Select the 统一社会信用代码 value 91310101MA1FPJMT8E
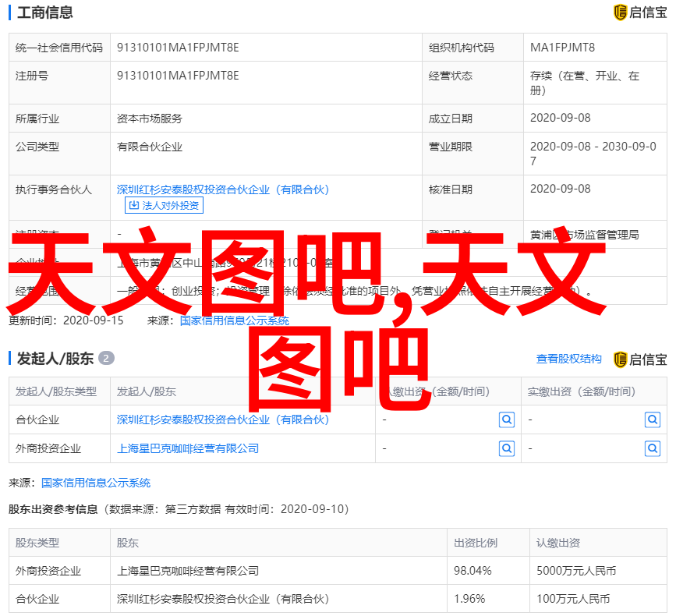Screen dimensions: 676x616 178,48
